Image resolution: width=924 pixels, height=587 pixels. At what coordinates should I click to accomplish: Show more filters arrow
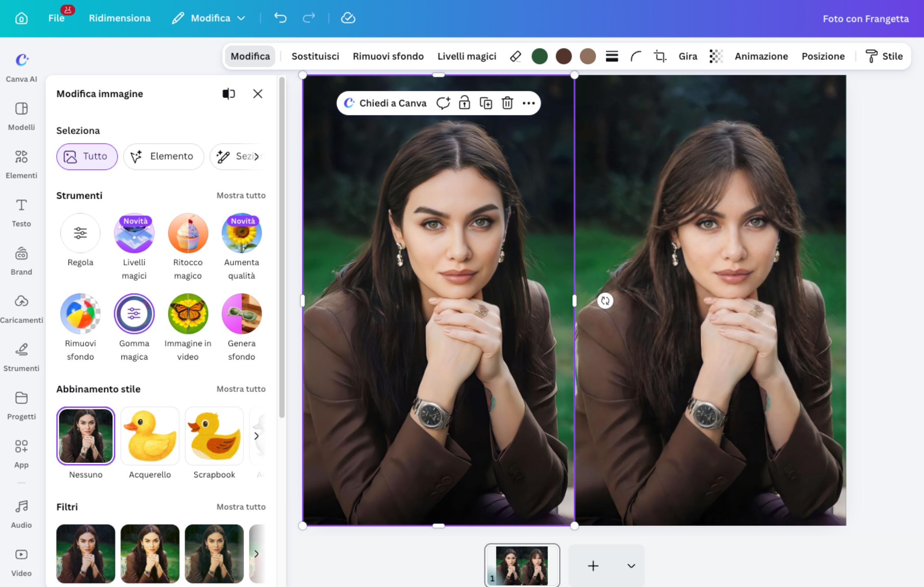[x=256, y=554]
